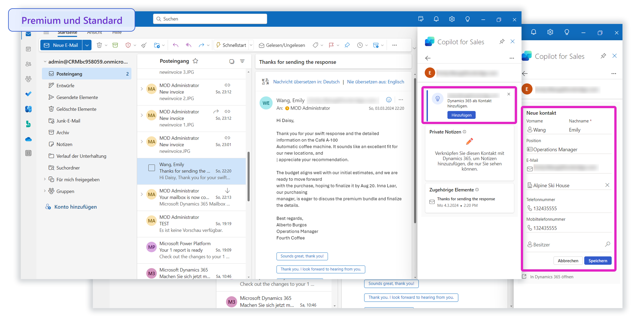
Task: Click the message list scrollbar thumb
Action: (x=249, y=176)
